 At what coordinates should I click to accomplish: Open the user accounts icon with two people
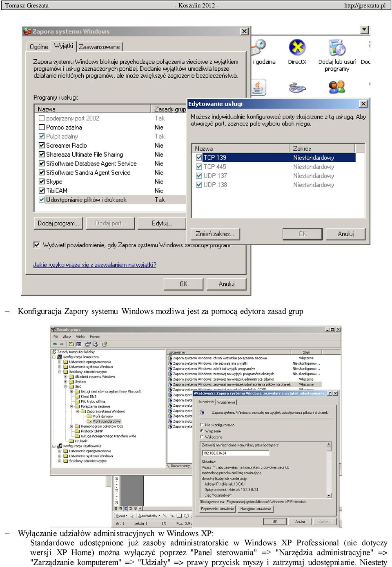(337, 87)
